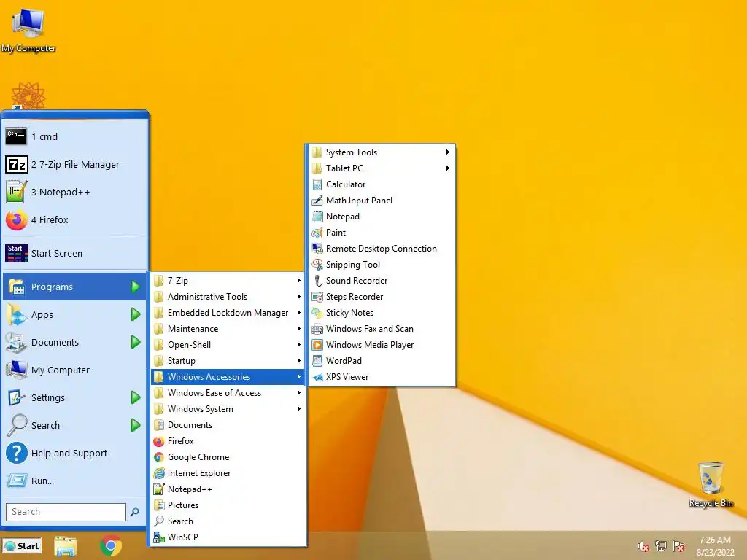Open My Computer from the Start menu

click(75, 370)
